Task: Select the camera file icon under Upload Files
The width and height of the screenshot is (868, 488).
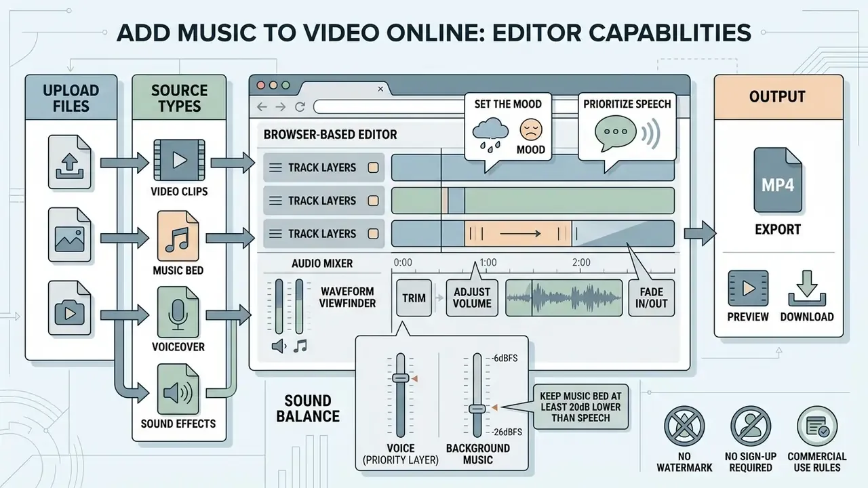Action: pyautogui.click(x=69, y=309)
